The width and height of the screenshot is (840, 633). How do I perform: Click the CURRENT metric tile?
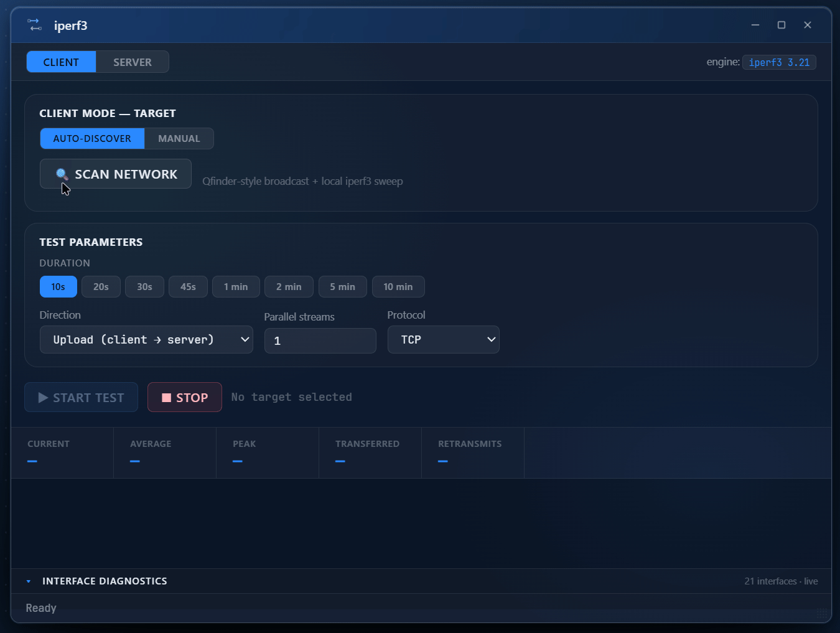point(62,452)
